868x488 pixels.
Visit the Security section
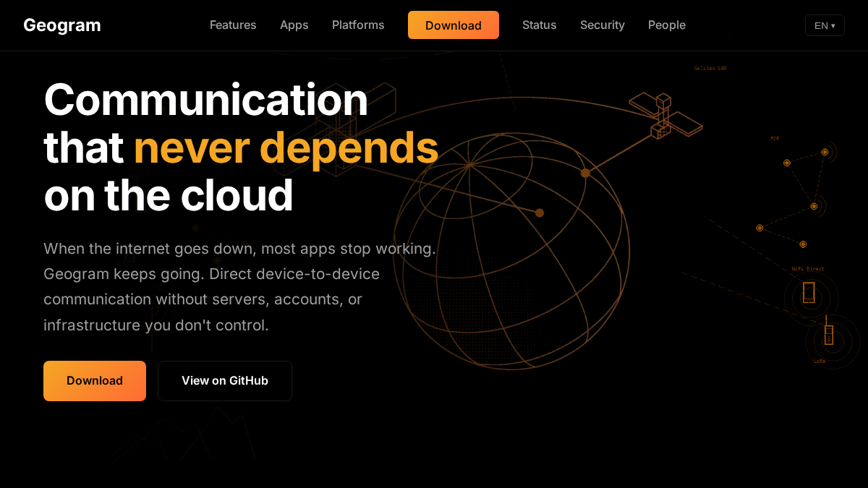[x=603, y=25]
